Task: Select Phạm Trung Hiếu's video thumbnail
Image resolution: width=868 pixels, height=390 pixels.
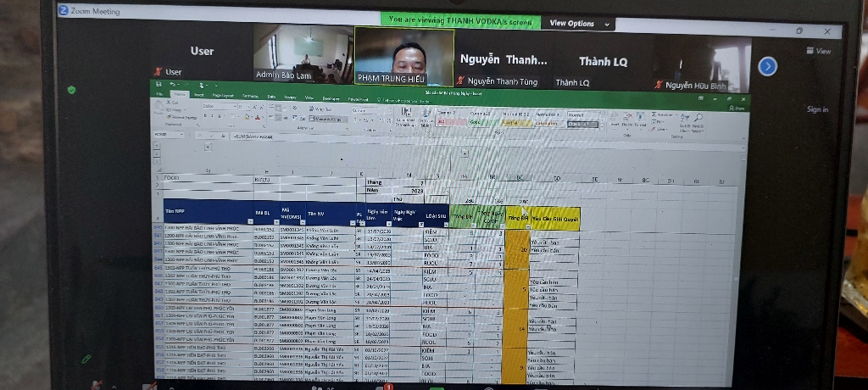Action: (403, 56)
